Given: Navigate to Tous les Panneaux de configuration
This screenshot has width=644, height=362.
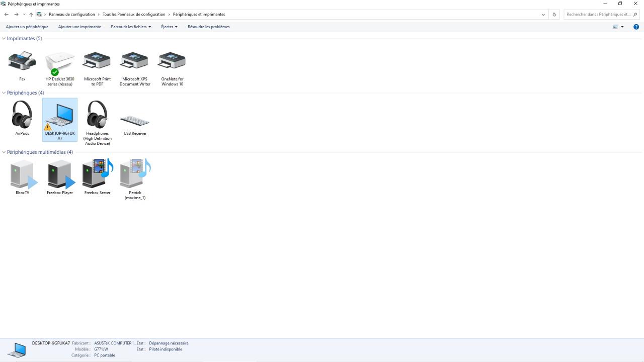Looking at the screenshot, I should click(134, 15).
